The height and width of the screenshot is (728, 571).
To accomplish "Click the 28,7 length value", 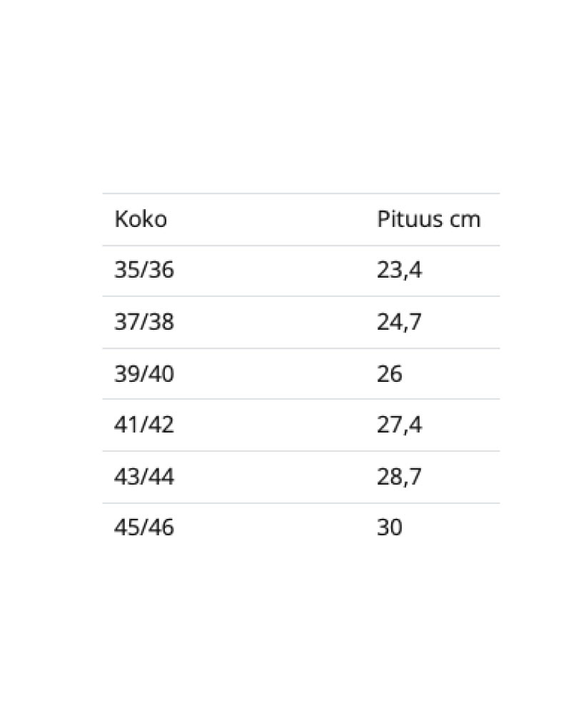I will point(399,476).
